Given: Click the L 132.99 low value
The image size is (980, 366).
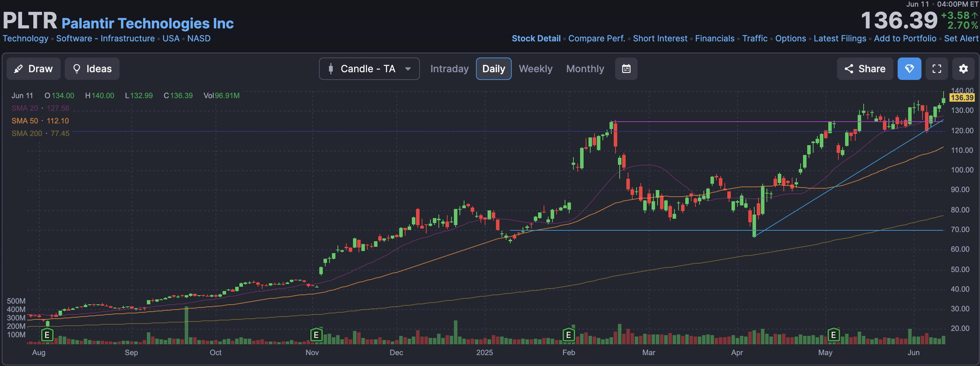Looking at the screenshot, I should pos(139,95).
